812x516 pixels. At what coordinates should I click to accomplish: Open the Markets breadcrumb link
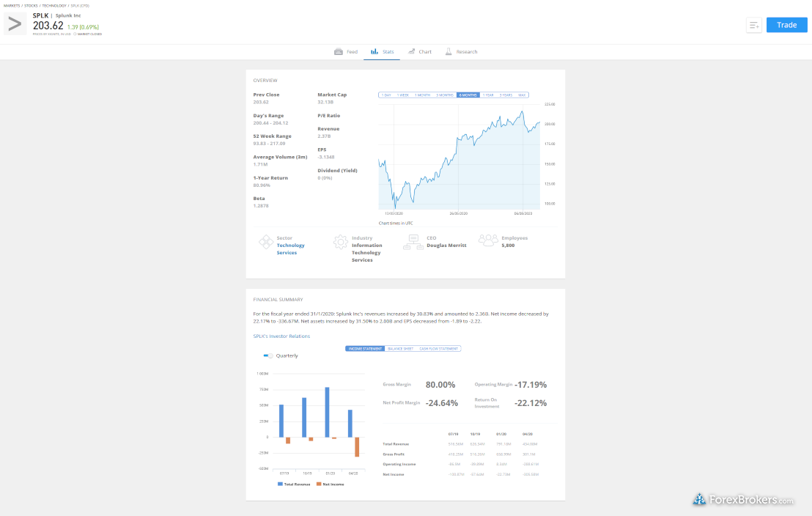pyautogui.click(x=12, y=6)
